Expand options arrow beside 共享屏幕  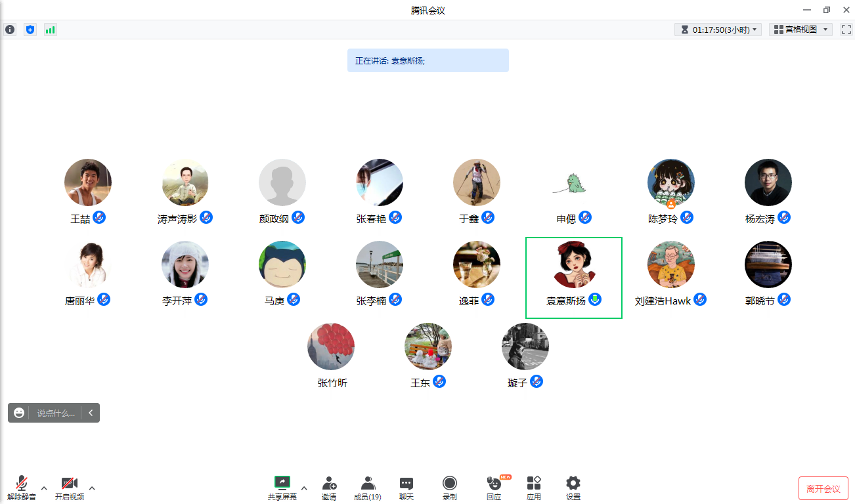pyautogui.click(x=304, y=488)
